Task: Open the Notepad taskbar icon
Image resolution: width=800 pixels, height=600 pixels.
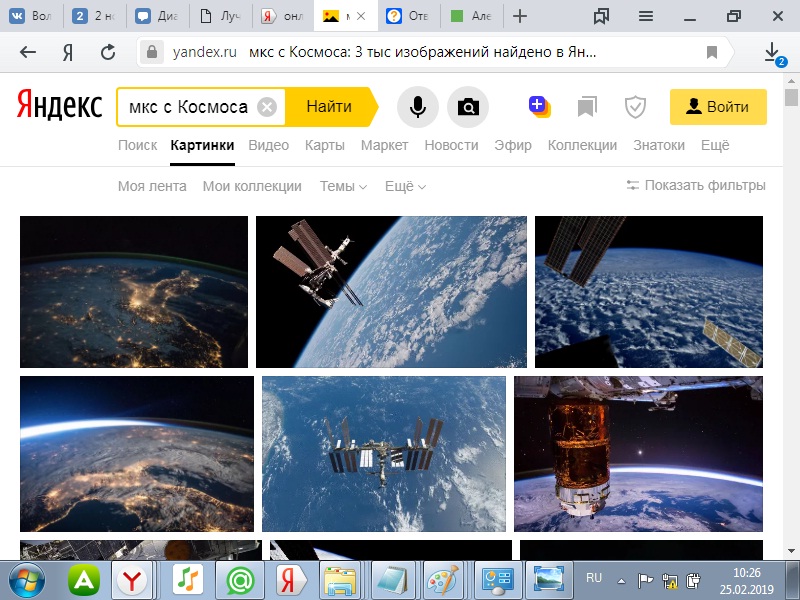Action: point(392,581)
